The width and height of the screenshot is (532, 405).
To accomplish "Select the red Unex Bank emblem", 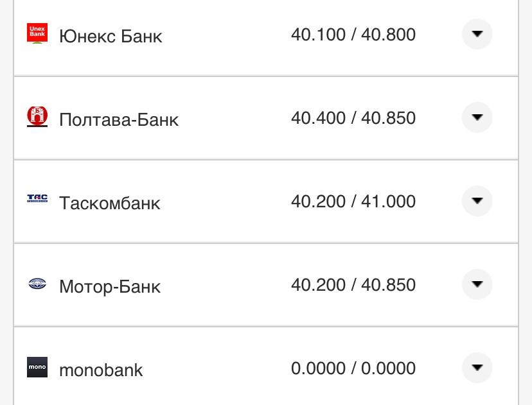I will pos(37,34).
